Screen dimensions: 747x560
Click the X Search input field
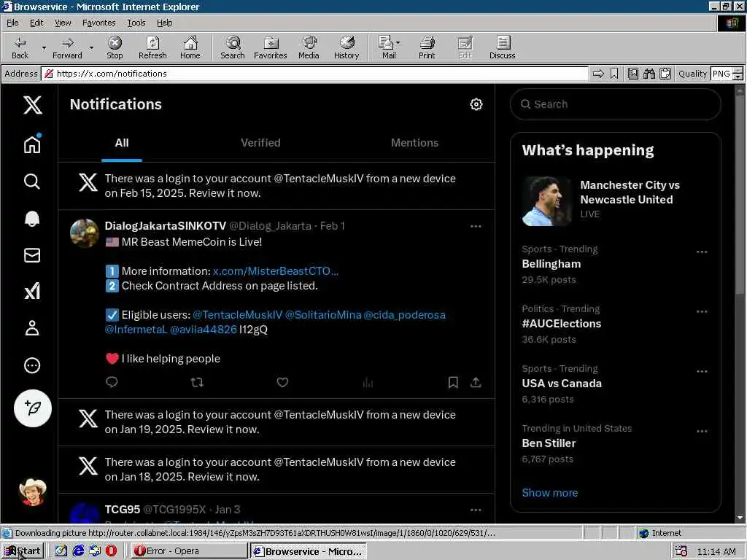[x=615, y=104]
